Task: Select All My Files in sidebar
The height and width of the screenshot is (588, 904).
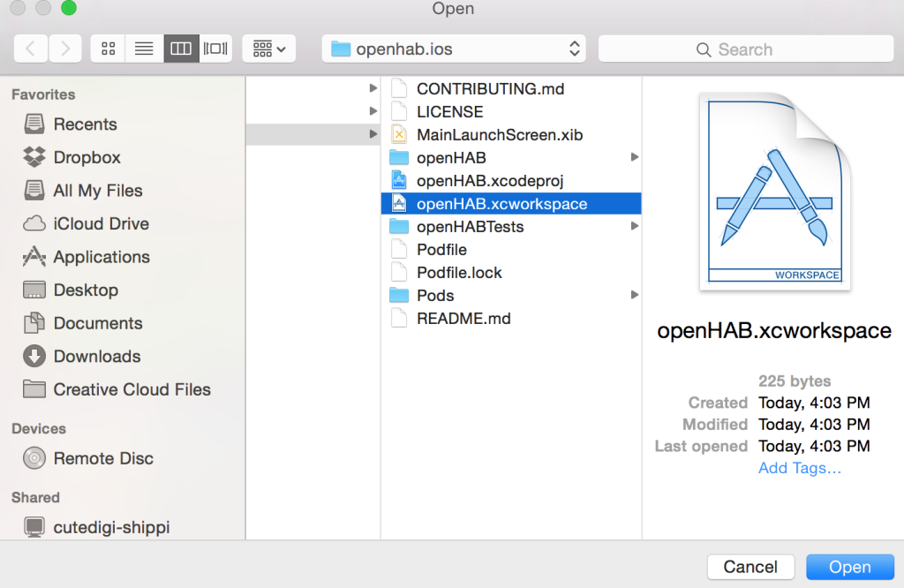Action: [x=97, y=190]
